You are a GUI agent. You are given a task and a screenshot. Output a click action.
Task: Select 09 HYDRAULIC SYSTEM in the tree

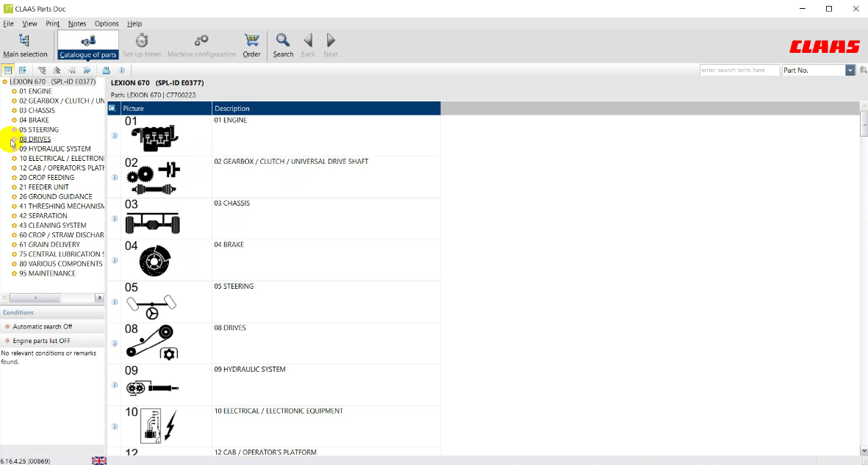pos(55,149)
